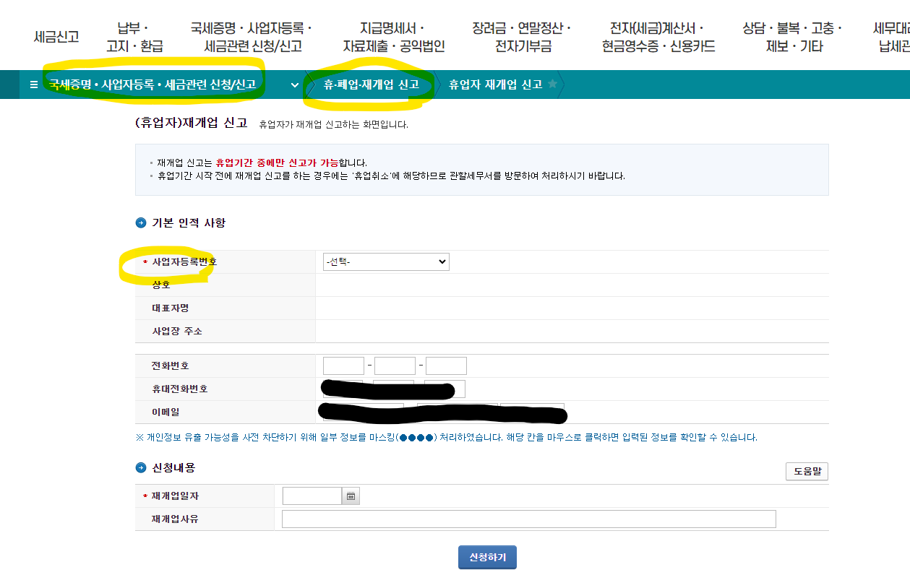Focus the first 전화번호 field

343,366
